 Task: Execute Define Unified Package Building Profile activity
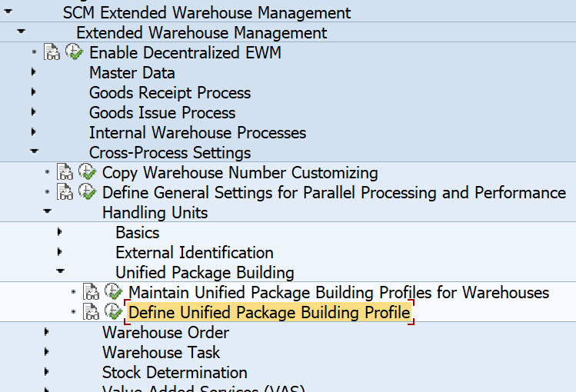tap(114, 313)
